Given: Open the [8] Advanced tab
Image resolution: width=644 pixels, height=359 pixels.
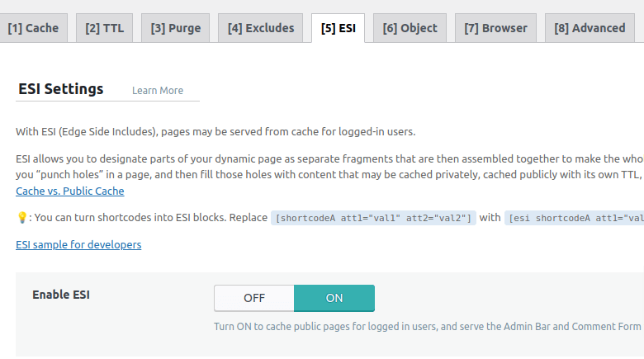Looking at the screenshot, I should pos(590,28).
